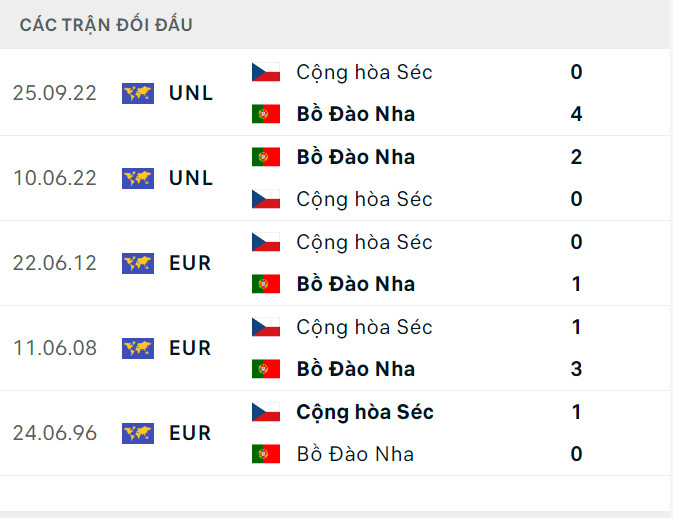Screen dimensions: 673x518
Task: Select the UNL label for the 10.06.22 match
Action: [191, 178]
